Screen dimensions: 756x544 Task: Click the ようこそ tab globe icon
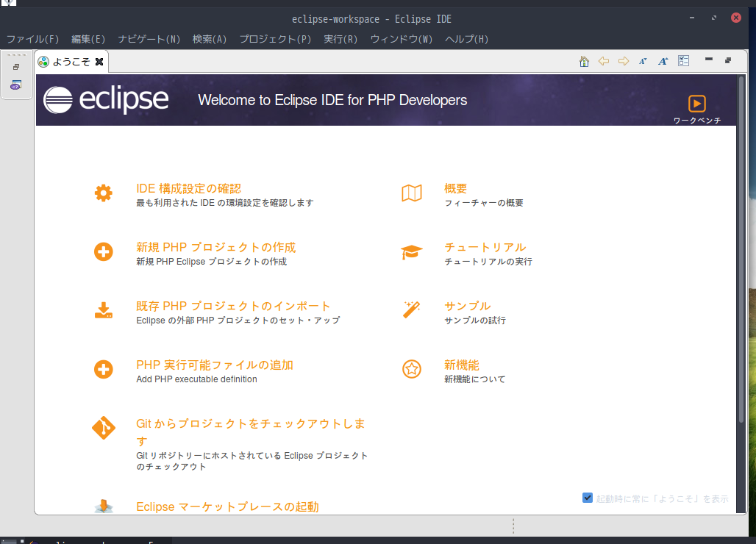43,62
